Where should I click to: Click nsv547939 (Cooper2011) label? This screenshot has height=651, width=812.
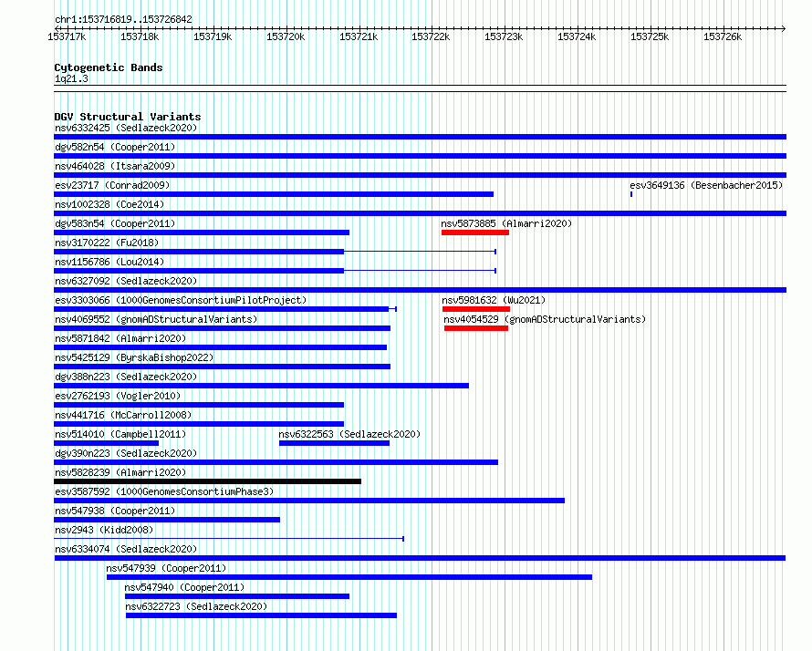point(166,568)
